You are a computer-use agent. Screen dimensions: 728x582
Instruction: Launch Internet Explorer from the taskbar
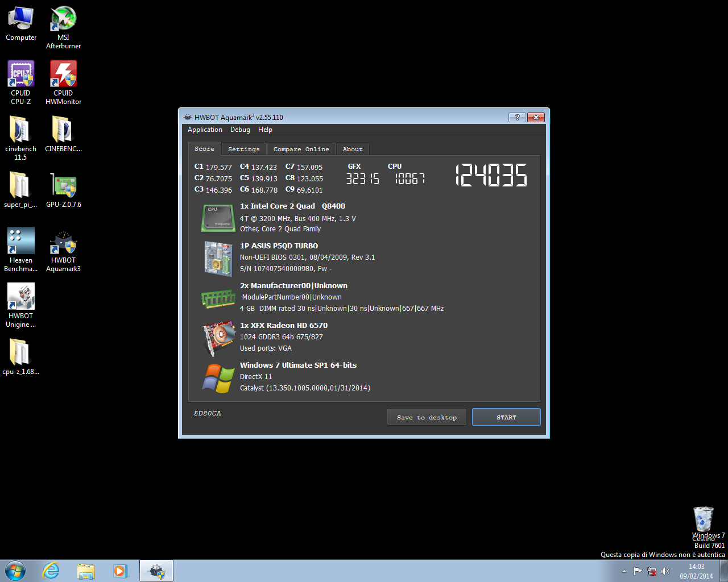[51, 571]
